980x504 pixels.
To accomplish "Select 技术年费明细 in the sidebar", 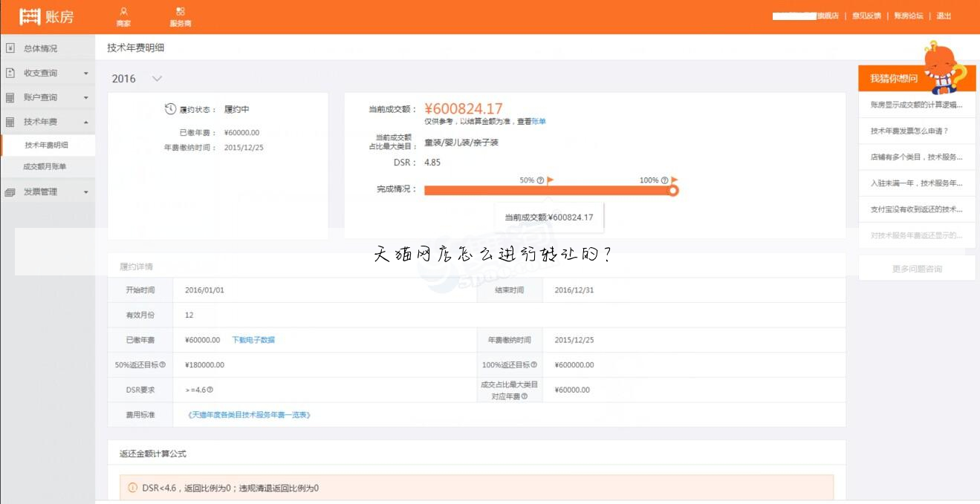I will (48, 145).
